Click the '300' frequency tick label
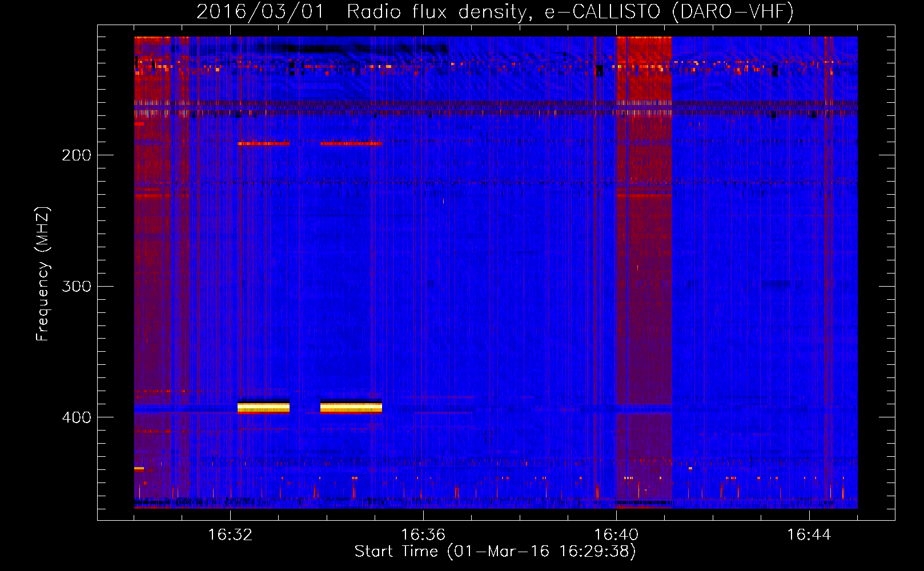Screen dimensions: 924x571 click(77, 286)
